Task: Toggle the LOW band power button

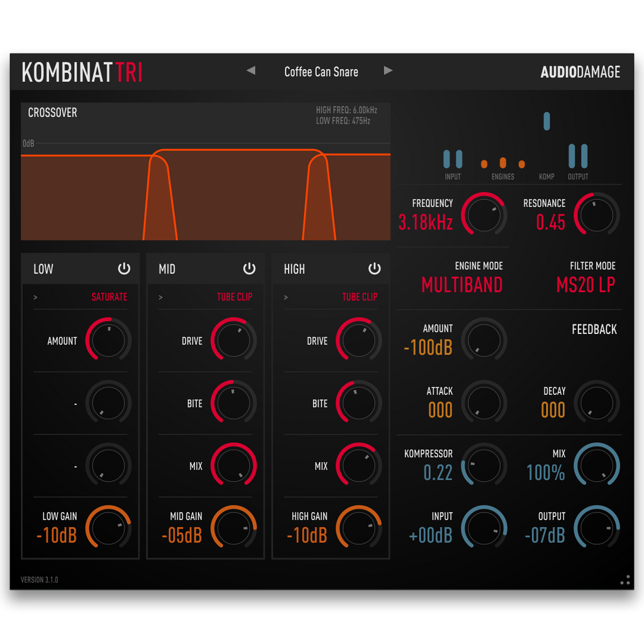Action: tap(124, 269)
